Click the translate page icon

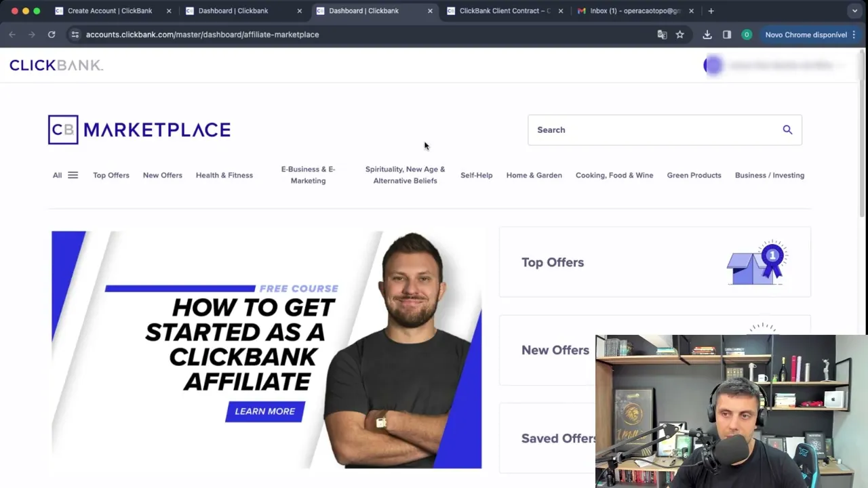pos(662,35)
